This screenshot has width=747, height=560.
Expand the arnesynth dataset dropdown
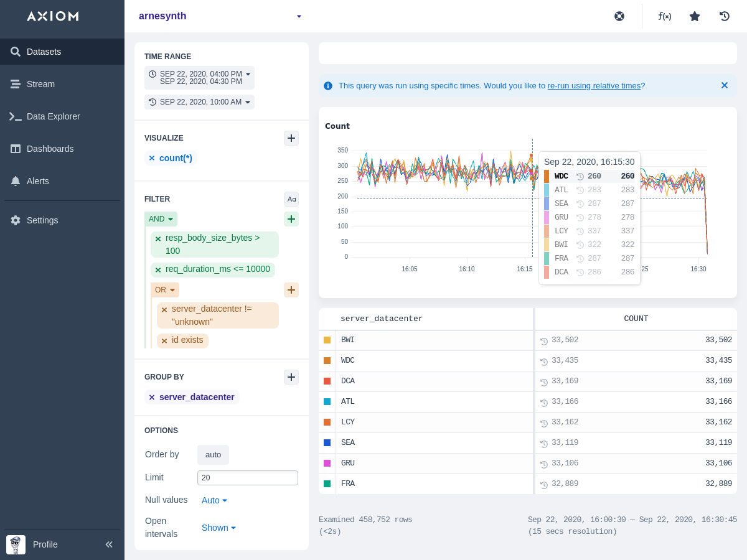click(x=299, y=16)
